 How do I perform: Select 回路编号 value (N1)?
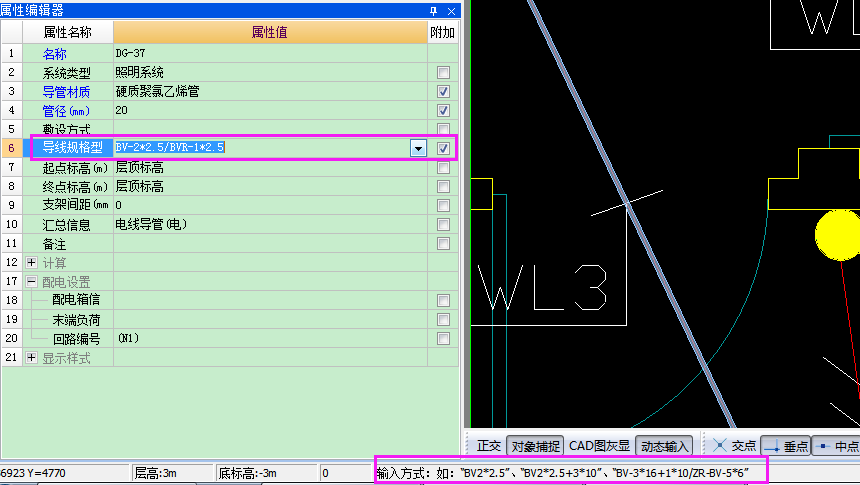[128, 339]
